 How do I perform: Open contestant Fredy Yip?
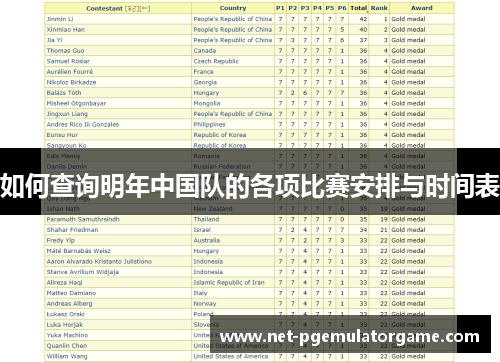[61, 240]
